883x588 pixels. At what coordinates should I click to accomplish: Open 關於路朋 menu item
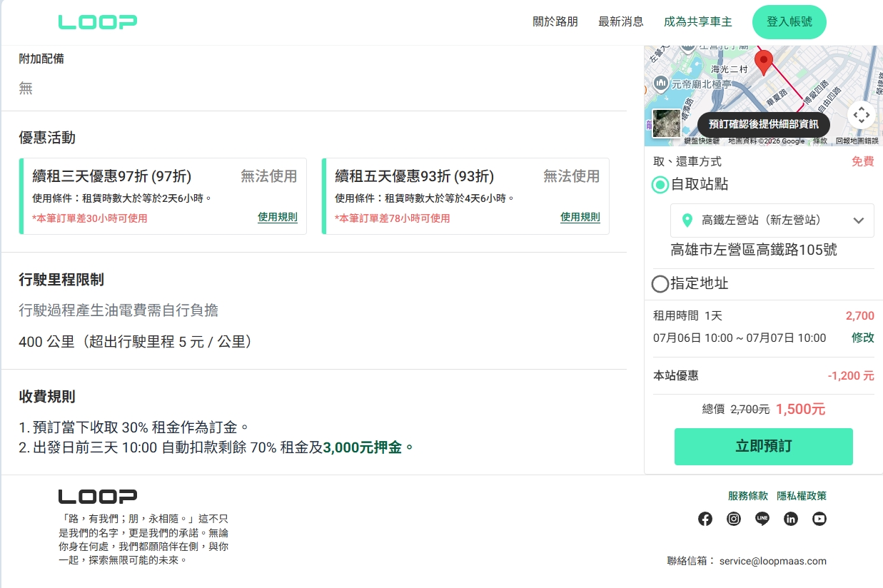pyautogui.click(x=555, y=22)
